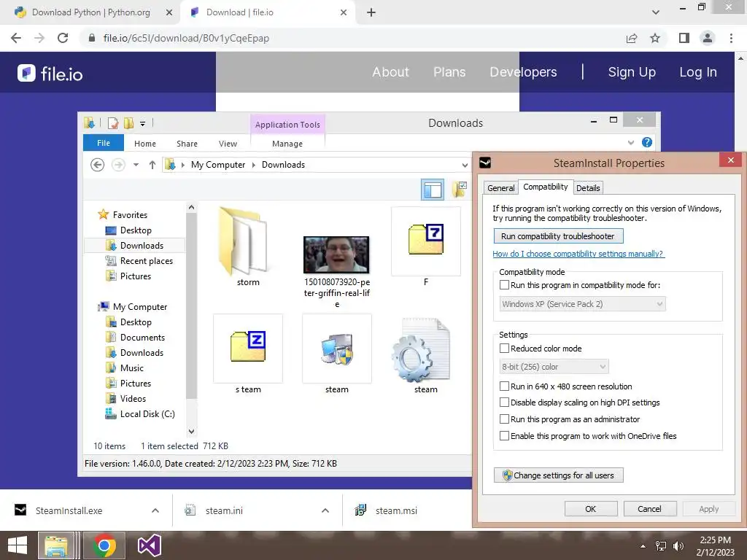Image resolution: width=747 pixels, height=560 pixels.
Task: Click the navigation pane scrollbar down arrow
Action: 192,432
